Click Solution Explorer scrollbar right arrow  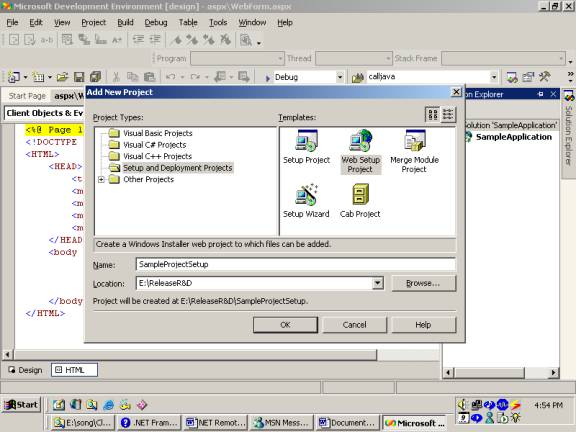[553, 372]
